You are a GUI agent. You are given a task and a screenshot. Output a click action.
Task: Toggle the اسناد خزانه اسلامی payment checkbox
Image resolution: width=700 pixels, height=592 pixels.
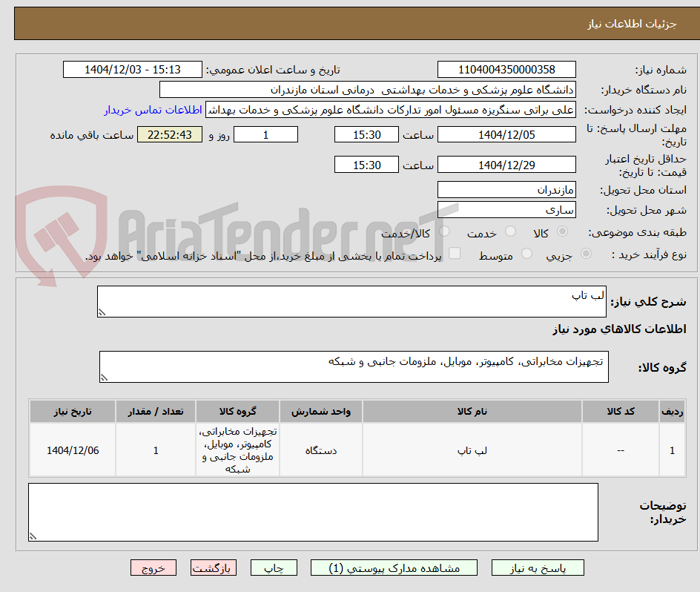[x=455, y=253]
